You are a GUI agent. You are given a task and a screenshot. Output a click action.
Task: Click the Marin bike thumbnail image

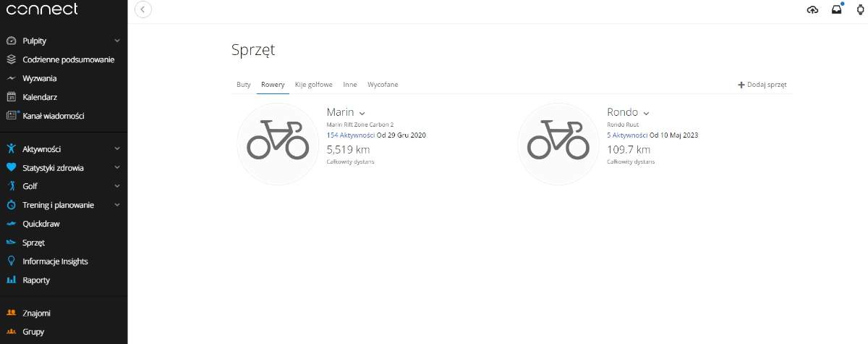pos(278,143)
